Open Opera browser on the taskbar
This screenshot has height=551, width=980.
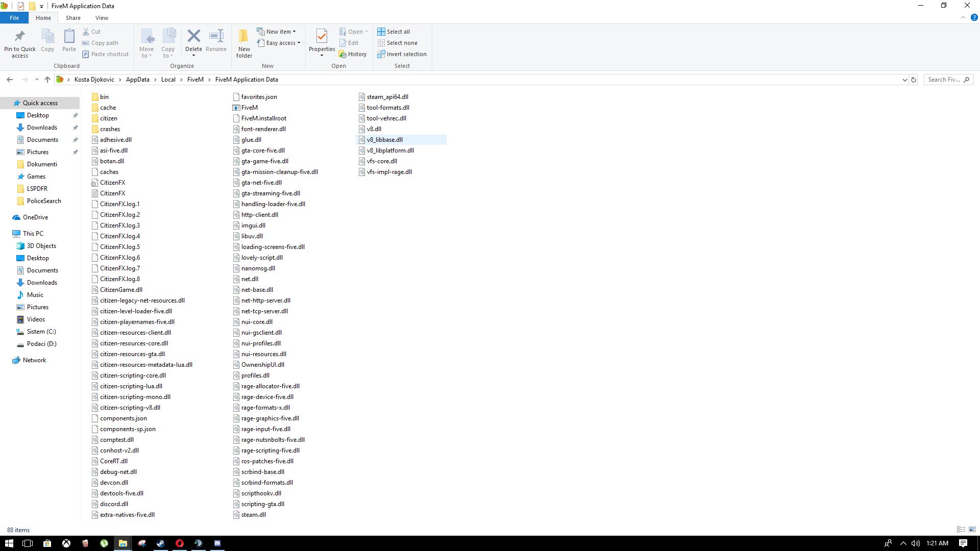click(x=180, y=543)
